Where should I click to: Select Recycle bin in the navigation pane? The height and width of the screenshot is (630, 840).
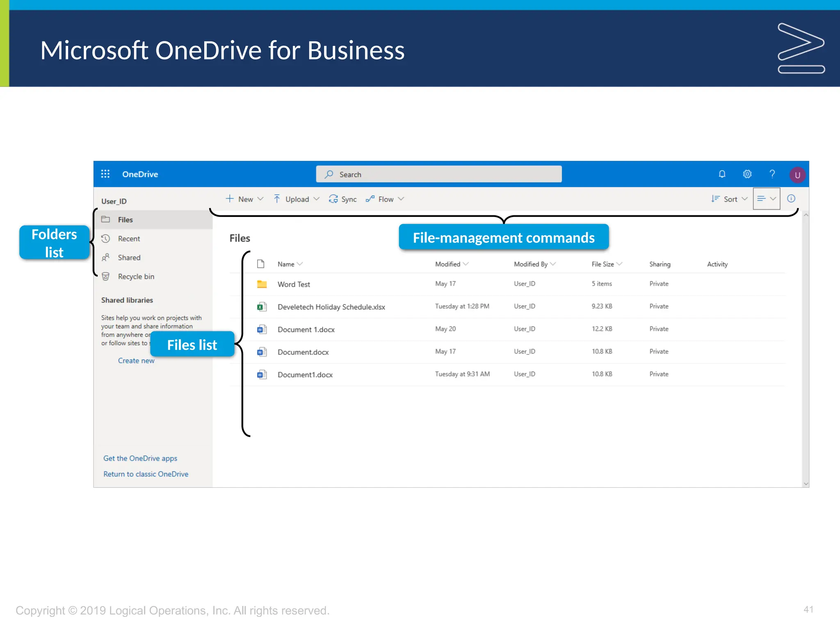tap(153, 276)
